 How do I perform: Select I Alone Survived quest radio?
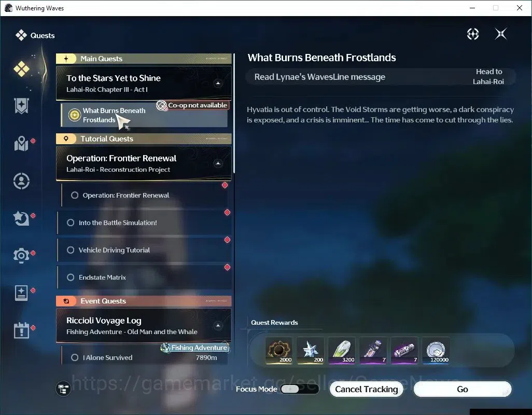click(75, 357)
